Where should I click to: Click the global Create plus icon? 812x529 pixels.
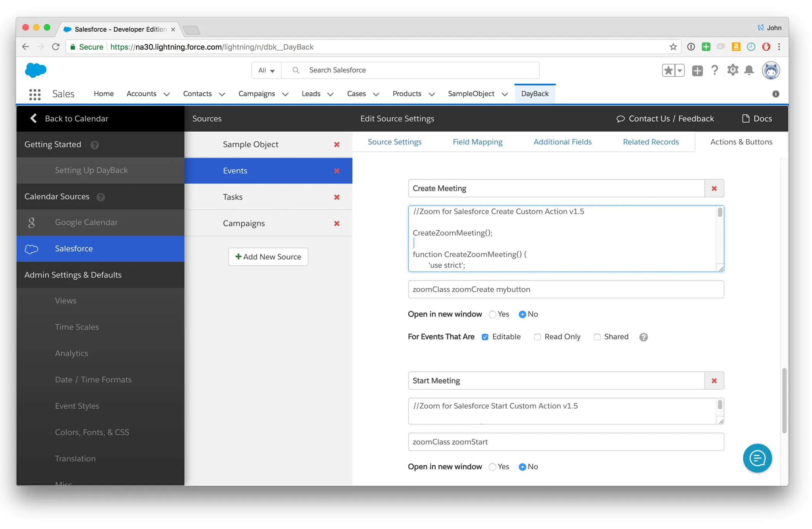(x=697, y=70)
